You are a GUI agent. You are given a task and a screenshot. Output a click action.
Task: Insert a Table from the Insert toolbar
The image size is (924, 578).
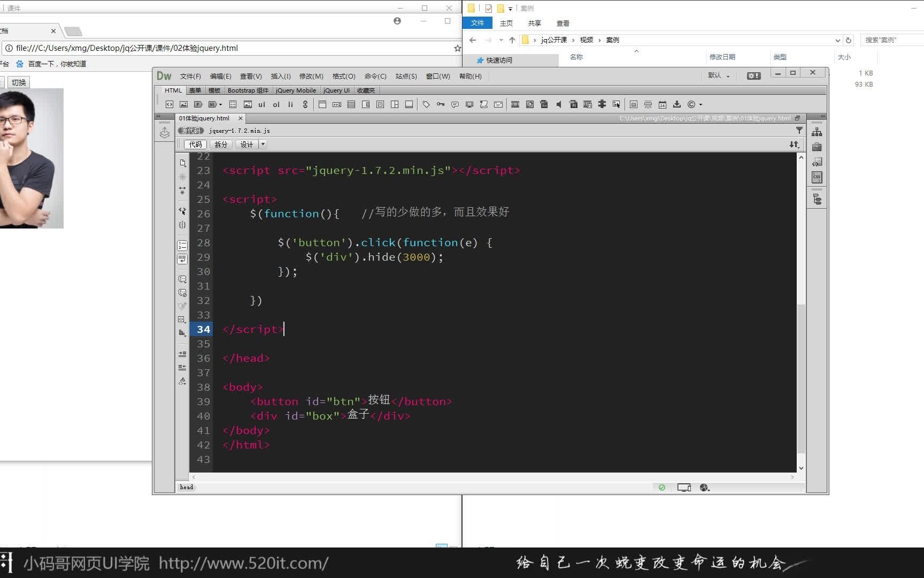coord(233,104)
